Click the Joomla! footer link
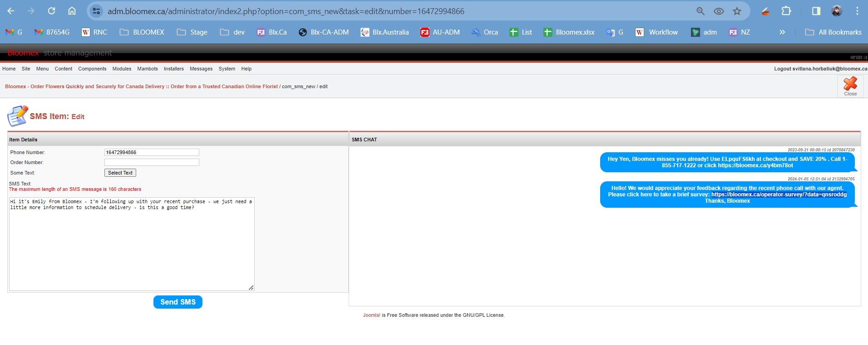 372,315
